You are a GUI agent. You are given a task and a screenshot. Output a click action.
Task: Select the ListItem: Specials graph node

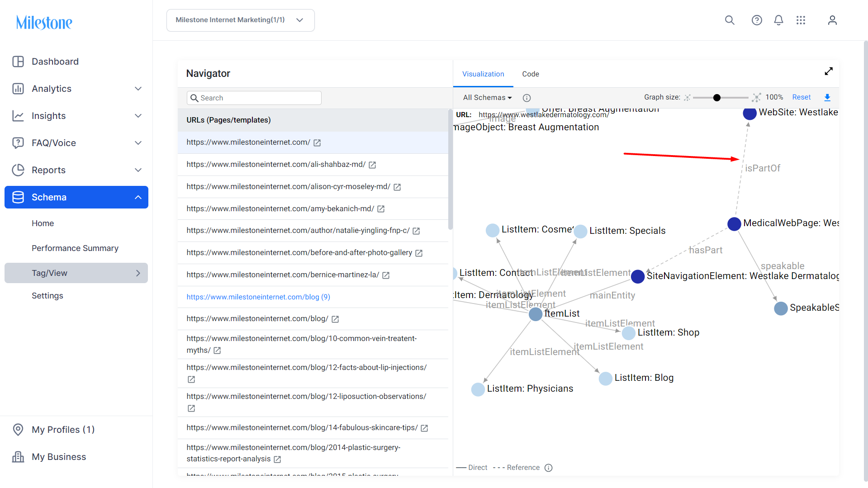(580, 232)
